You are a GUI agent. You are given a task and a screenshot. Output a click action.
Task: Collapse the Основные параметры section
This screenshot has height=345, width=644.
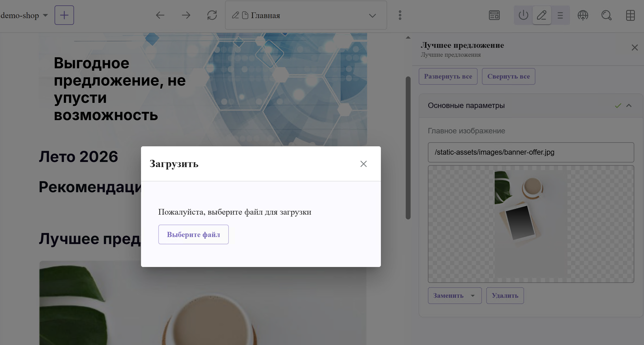[629, 106]
